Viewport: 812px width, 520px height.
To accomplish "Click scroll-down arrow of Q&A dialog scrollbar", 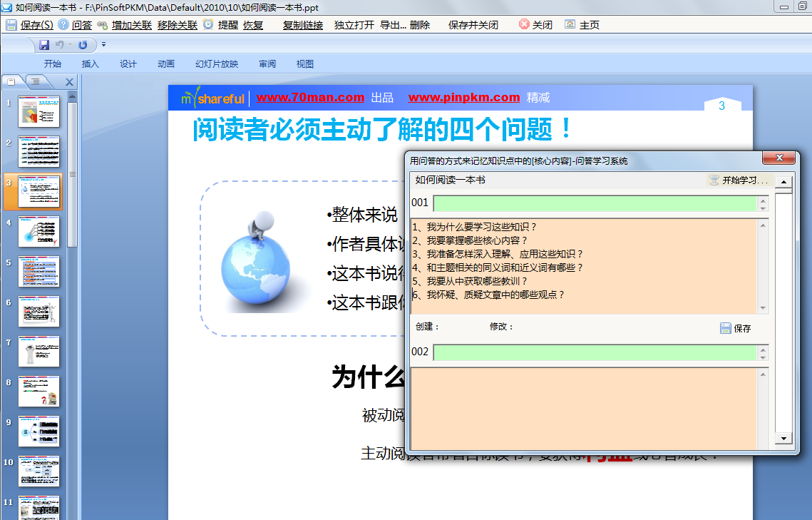I will (x=784, y=439).
